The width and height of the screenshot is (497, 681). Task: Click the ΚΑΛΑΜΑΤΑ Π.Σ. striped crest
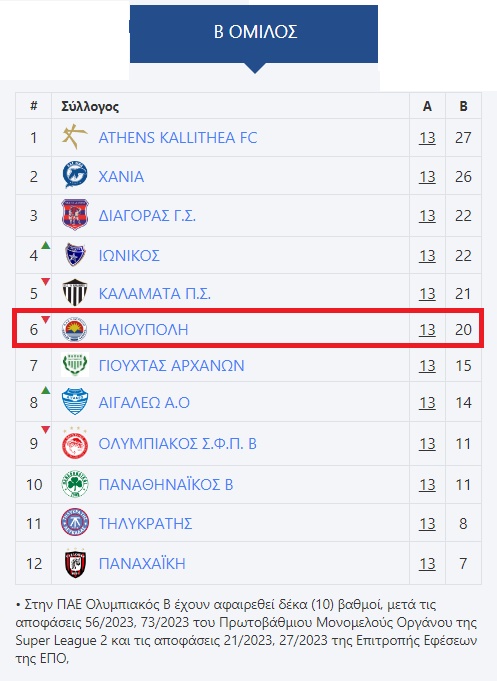point(75,292)
